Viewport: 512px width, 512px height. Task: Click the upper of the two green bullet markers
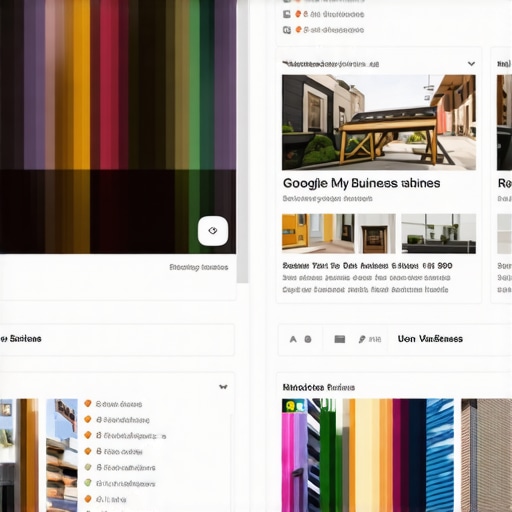click(x=88, y=467)
